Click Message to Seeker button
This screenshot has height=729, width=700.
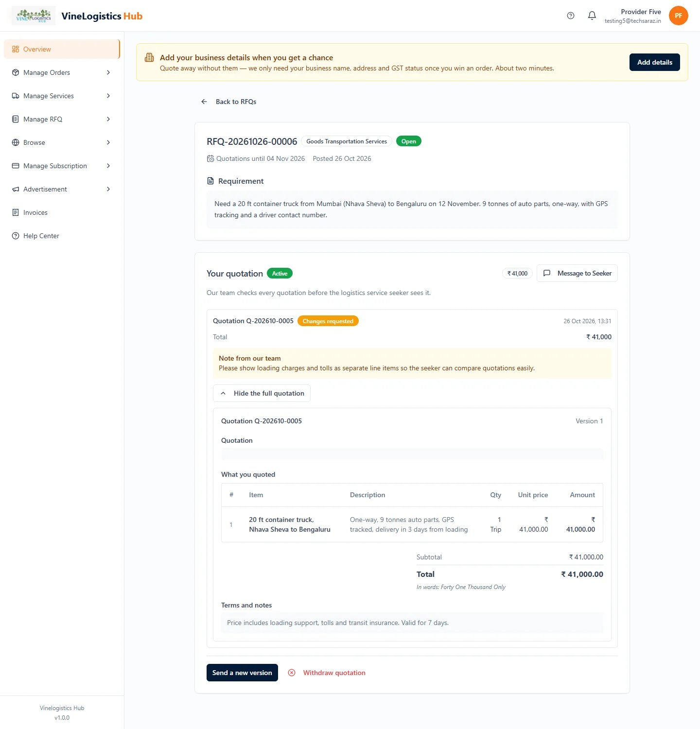click(577, 273)
